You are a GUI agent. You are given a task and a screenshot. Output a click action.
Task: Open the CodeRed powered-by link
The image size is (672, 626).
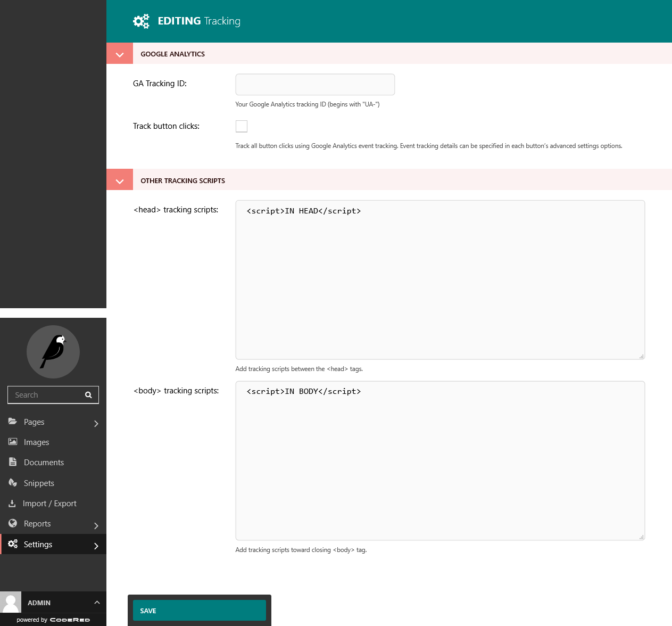[70, 620]
